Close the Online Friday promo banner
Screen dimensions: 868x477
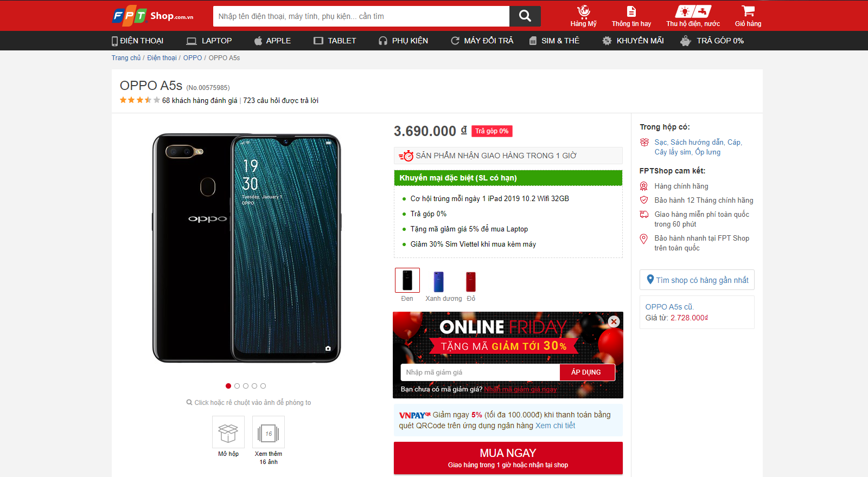(x=614, y=321)
